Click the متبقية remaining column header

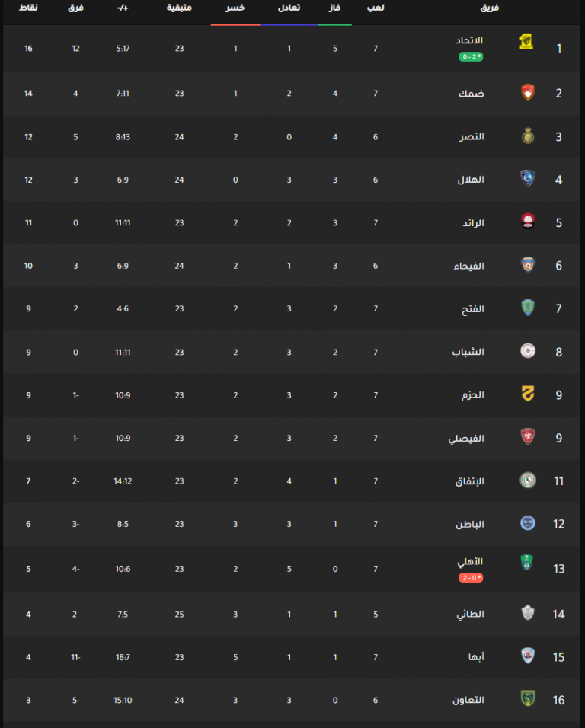[x=179, y=8]
